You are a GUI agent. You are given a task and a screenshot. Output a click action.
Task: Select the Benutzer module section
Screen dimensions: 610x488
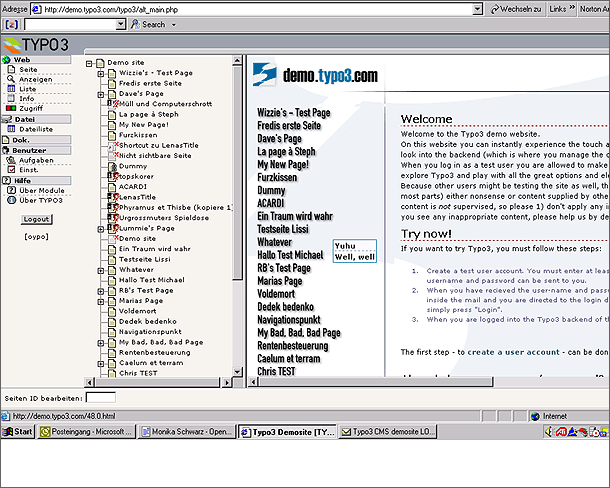pyautogui.click(x=37, y=150)
